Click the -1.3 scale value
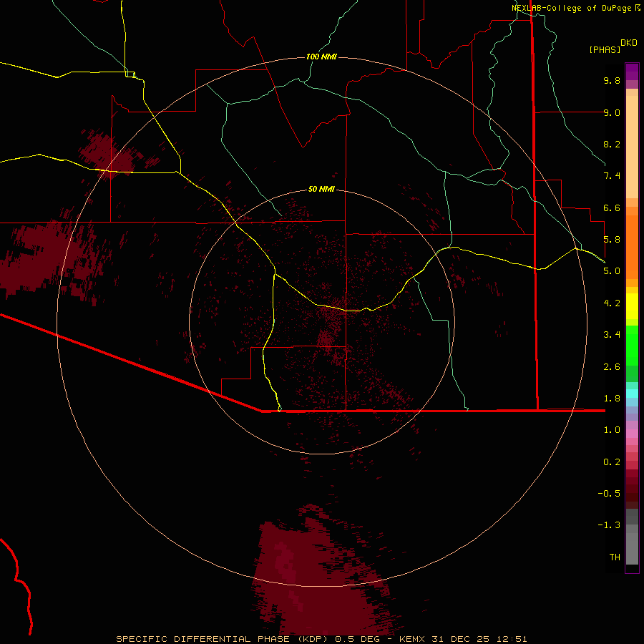 point(609,525)
